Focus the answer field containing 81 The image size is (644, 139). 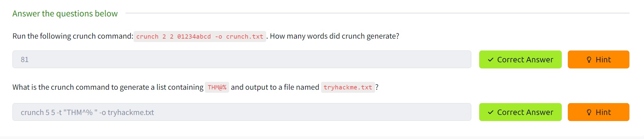242,60
